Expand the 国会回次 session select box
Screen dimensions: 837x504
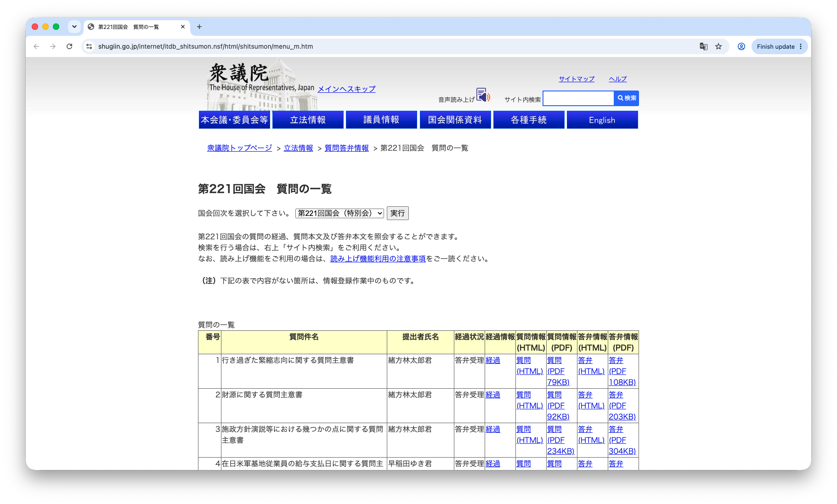pyautogui.click(x=339, y=213)
